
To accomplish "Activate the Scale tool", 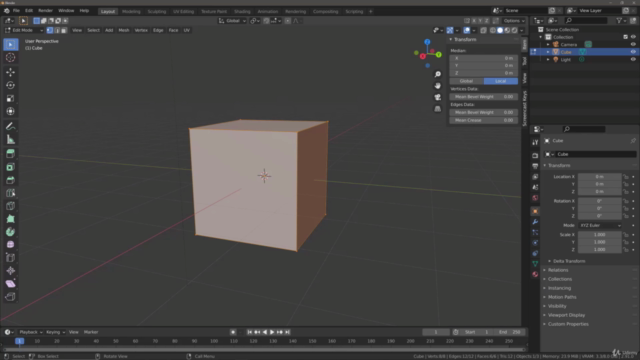I will click(x=11, y=98).
